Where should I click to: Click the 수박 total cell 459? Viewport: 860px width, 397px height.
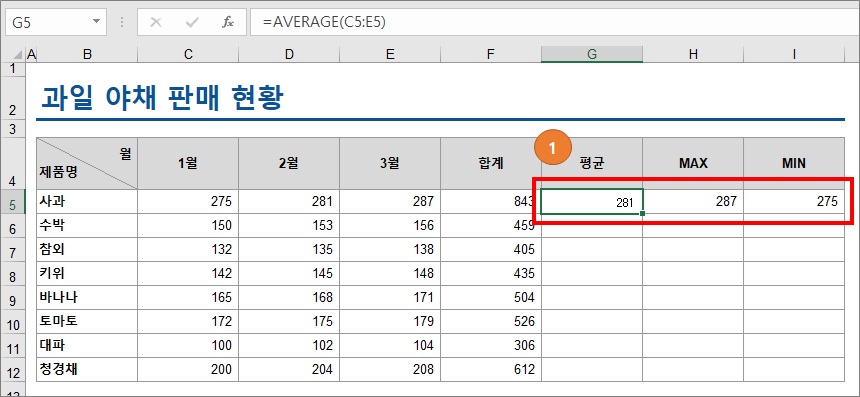[491, 225]
